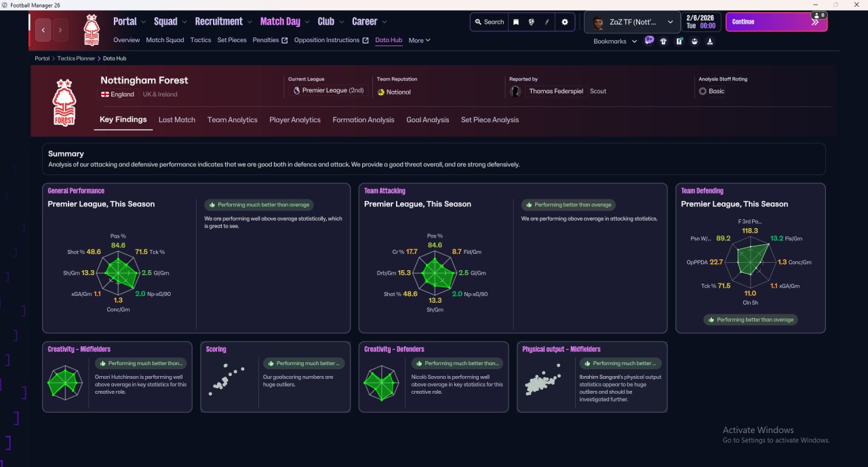
Task: Select the Set Piece Analysis tab
Action: (x=490, y=119)
